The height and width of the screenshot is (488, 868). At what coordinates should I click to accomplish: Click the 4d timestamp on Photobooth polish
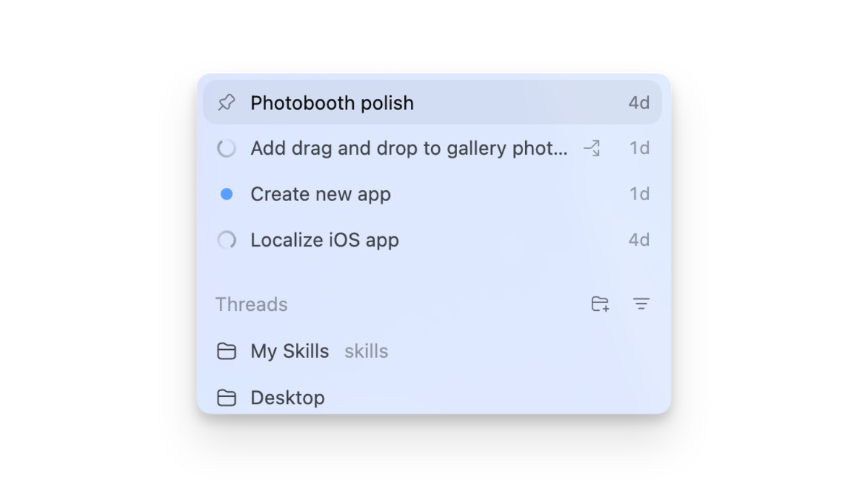tap(639, 103)
